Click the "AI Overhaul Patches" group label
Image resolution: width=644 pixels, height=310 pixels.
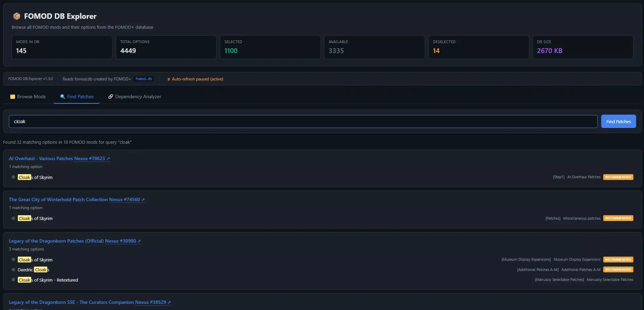584,177
